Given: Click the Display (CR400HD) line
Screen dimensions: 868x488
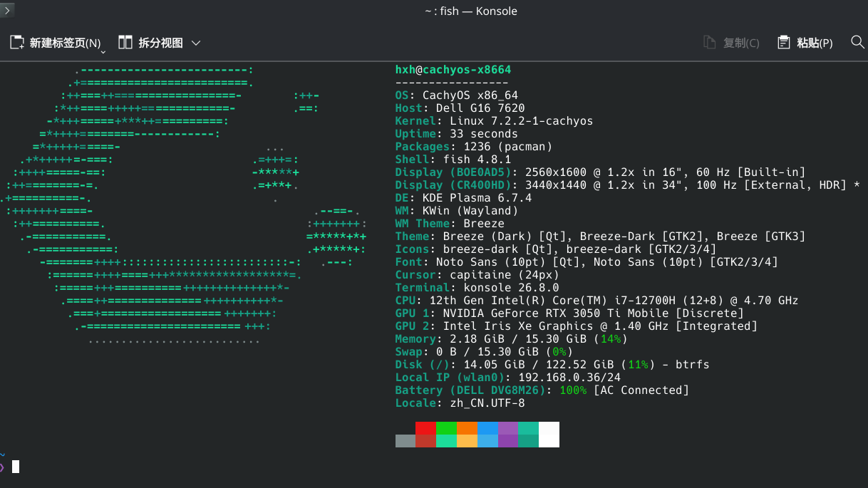Looking at the screenshot, I should coord(628,185).
